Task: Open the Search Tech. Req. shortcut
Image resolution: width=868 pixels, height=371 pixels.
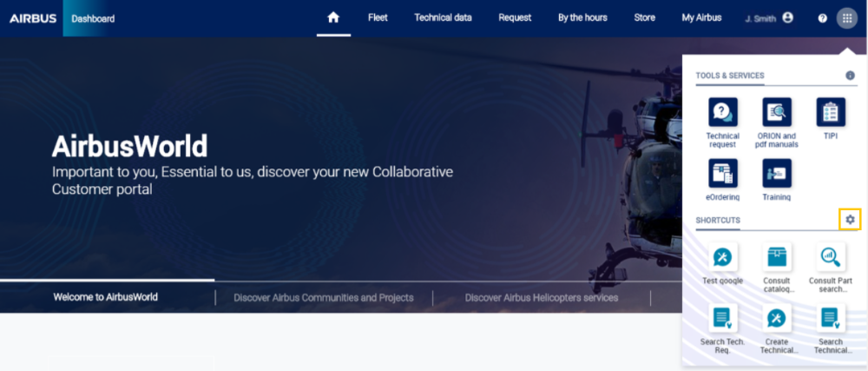Action: 723,329
